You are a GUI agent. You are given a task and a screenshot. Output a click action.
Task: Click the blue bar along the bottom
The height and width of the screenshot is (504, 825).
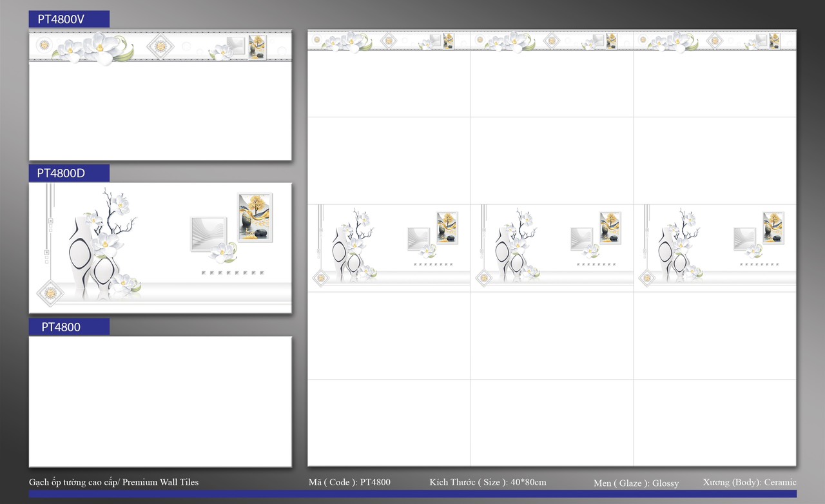click(x=412, y=494)
